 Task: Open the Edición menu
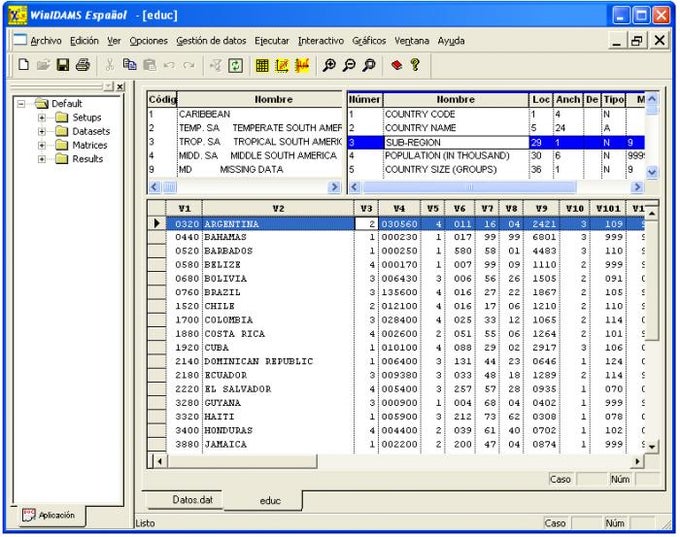pos(85,41)
